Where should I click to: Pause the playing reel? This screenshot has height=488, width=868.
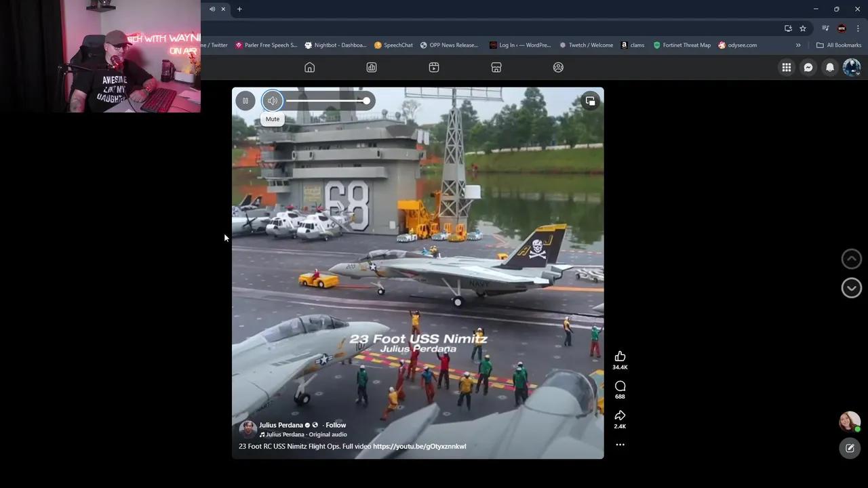click(245, 101)
